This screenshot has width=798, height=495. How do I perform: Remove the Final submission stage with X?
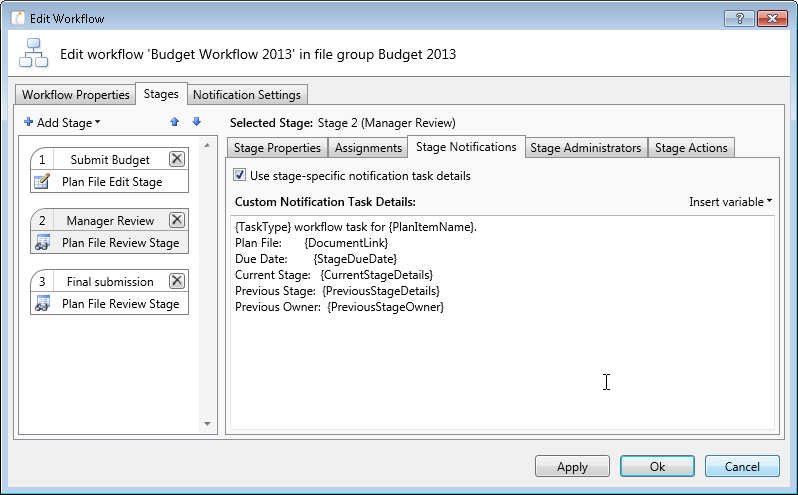click(x=177, y=281)
